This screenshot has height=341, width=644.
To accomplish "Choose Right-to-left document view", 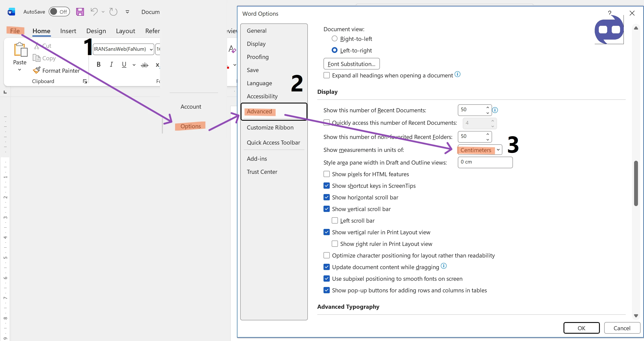I will [334, 39].
